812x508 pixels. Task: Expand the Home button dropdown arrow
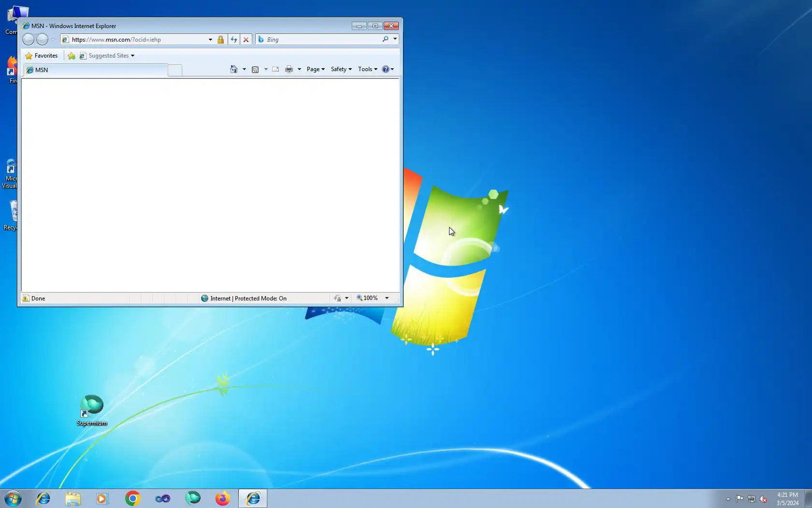[x=244, y=69]
